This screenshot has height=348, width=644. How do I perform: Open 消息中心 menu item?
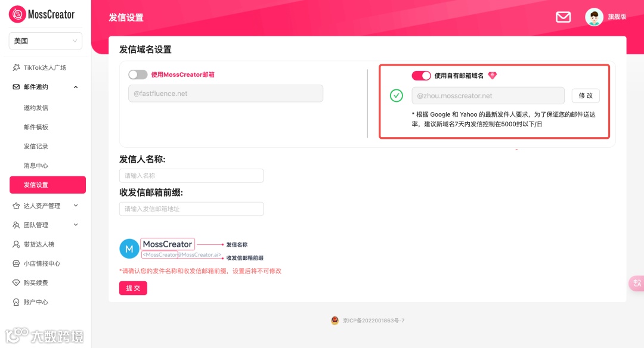click(36, 166)
